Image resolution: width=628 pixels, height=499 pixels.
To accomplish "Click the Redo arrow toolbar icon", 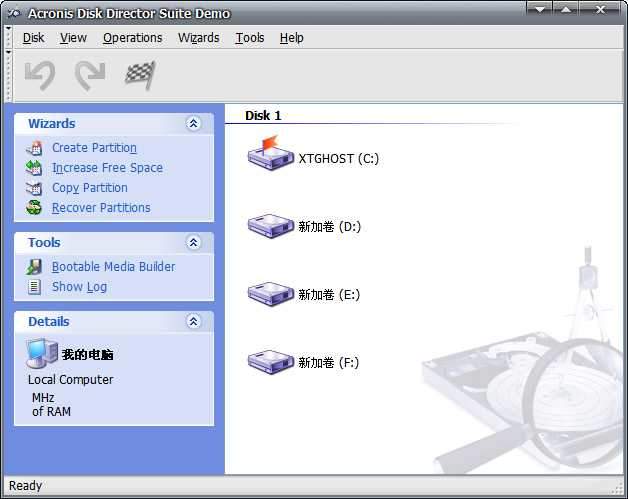I will click(x=91, y=75).
